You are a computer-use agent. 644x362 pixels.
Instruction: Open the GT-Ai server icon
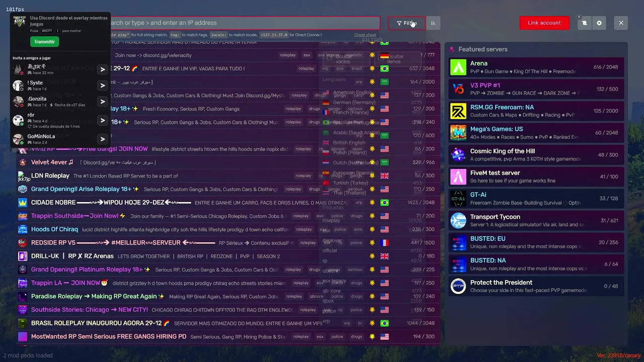[x=458, y=199]
